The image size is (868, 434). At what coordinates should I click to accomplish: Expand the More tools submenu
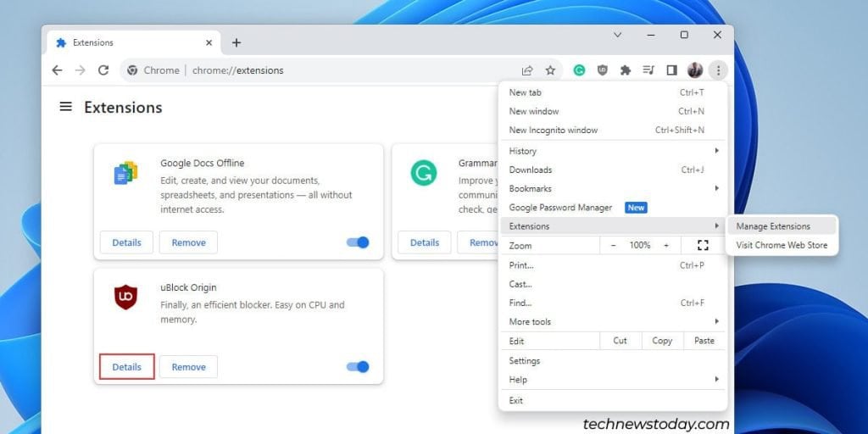click(x=613, y=321)
